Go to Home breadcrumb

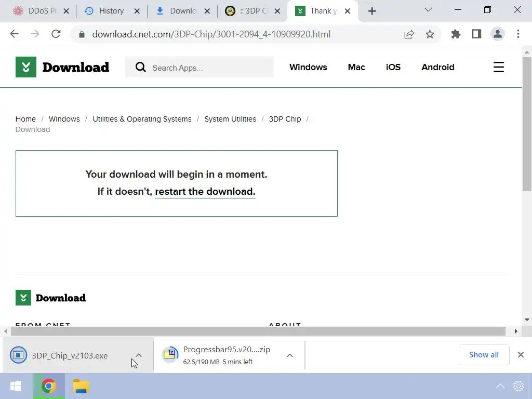point(25,119)
